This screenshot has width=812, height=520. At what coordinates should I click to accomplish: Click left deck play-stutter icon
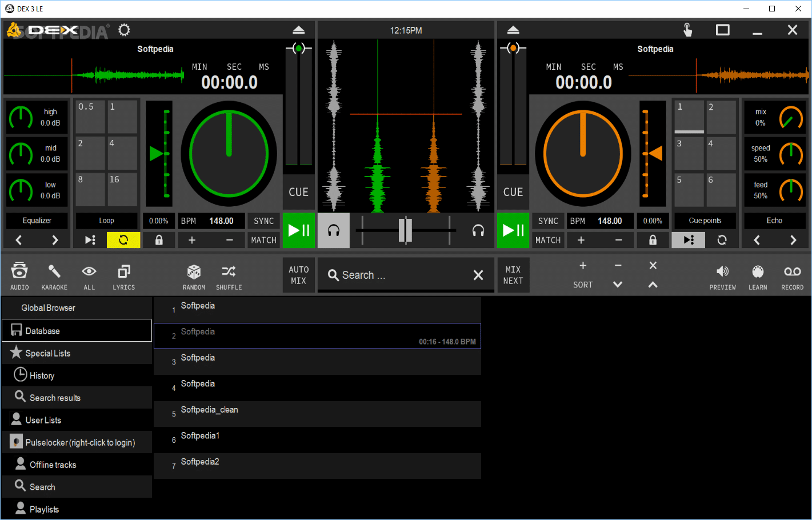[x=90, y=240]
